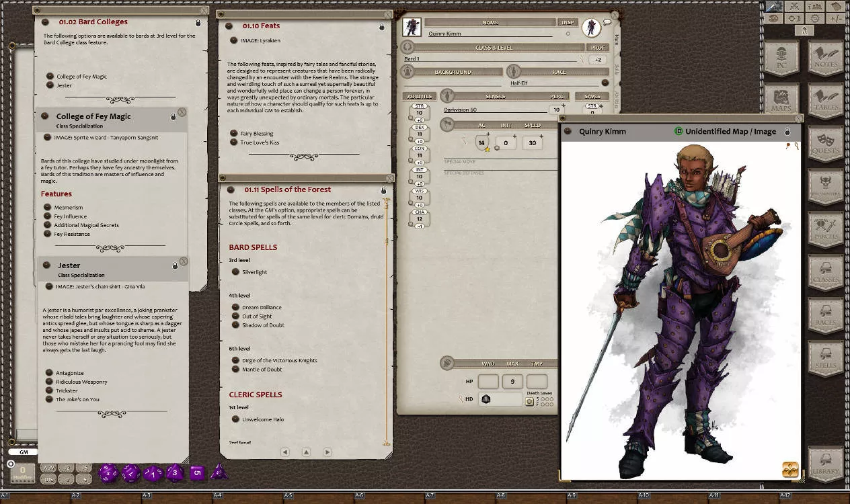
Task: Toggle the inspiration circle under INSP
Action: click(x=568, y=34)
